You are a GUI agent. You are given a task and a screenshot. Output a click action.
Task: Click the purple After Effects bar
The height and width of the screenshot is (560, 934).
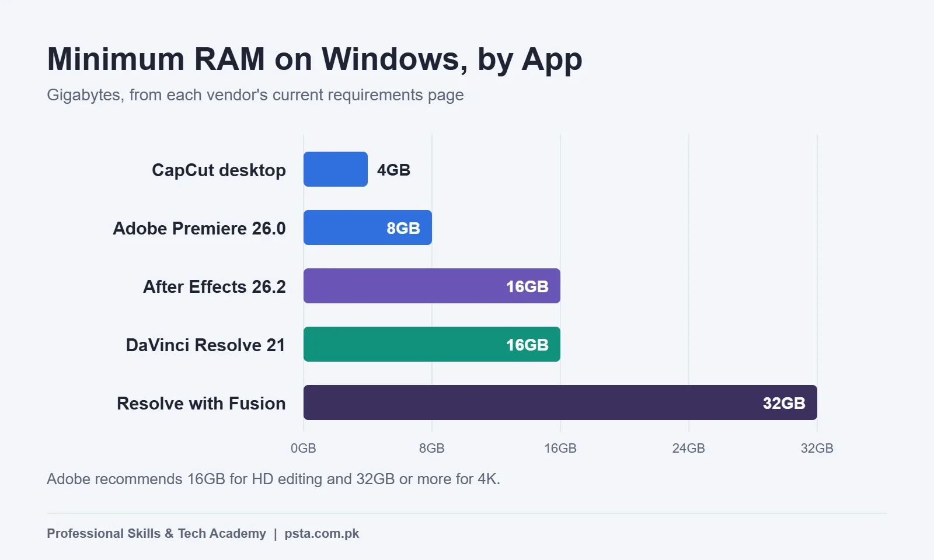[432, 286]
